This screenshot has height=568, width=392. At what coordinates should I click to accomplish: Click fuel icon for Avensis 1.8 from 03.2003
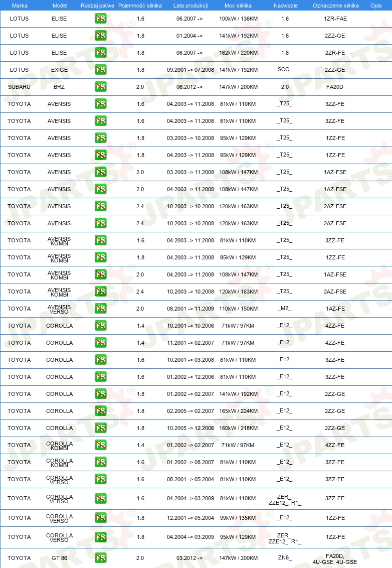tap(101, 138)
